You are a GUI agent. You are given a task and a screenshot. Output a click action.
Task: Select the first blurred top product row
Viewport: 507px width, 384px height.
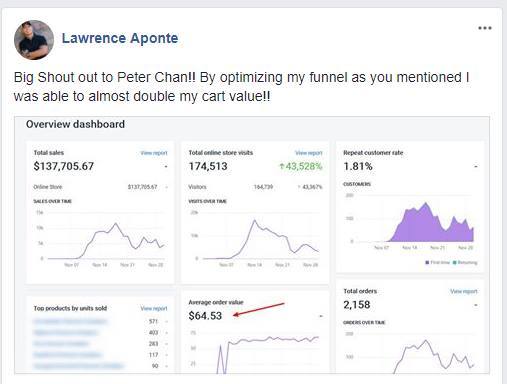tap(100, 321)
